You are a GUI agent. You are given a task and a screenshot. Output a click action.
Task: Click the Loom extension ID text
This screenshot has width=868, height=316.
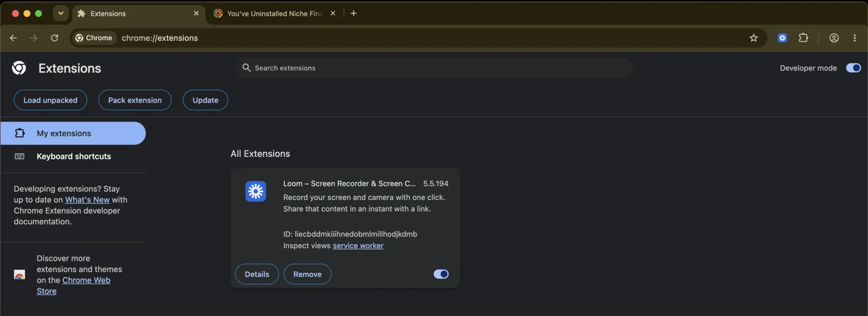pyautogui.click(x=350, y=234)
